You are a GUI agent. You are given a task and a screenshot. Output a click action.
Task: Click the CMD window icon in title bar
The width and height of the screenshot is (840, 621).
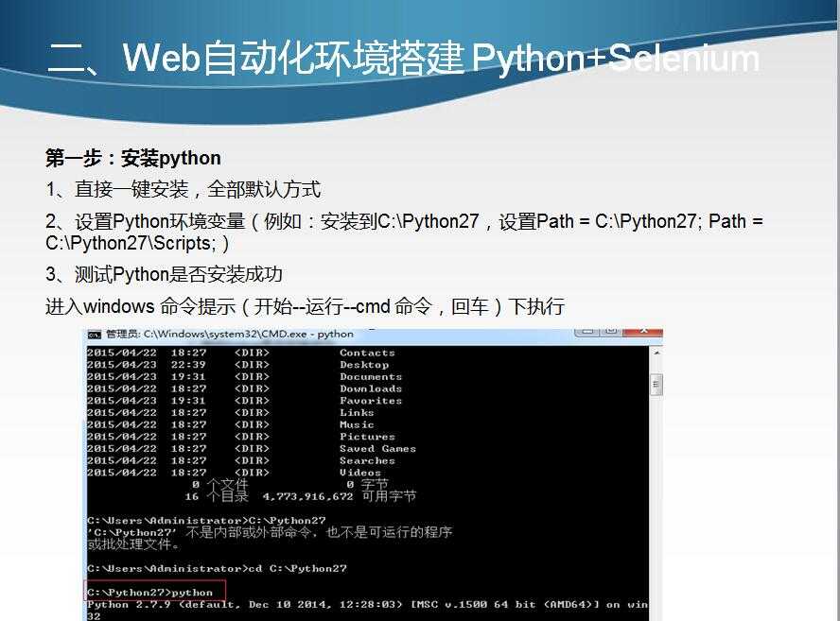[x=95, y=335]
